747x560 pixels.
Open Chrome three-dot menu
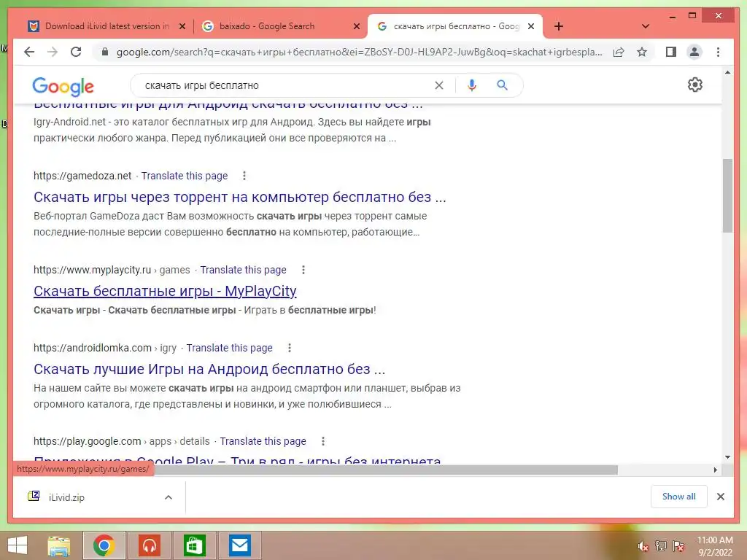point(718,52)
